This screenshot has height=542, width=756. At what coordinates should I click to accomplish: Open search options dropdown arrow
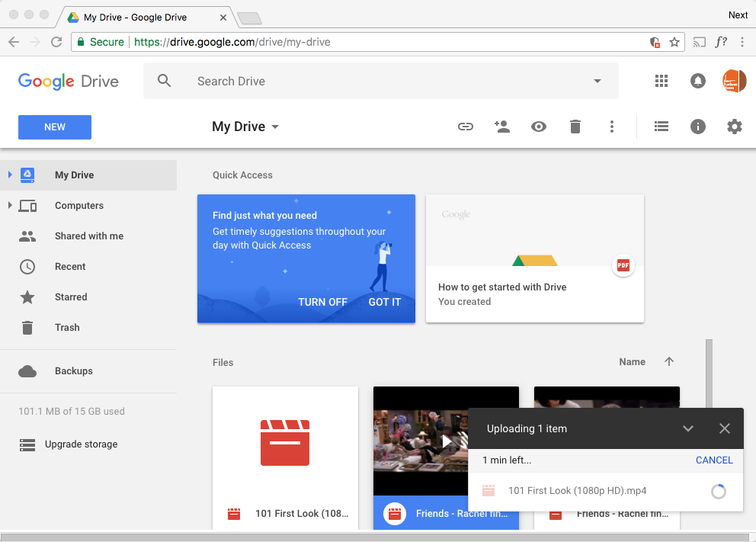tap(597, 82)
